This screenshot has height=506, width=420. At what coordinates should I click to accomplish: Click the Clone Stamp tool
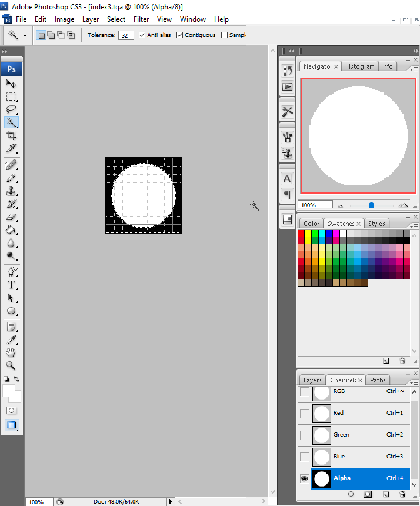[x=11, y=191]
